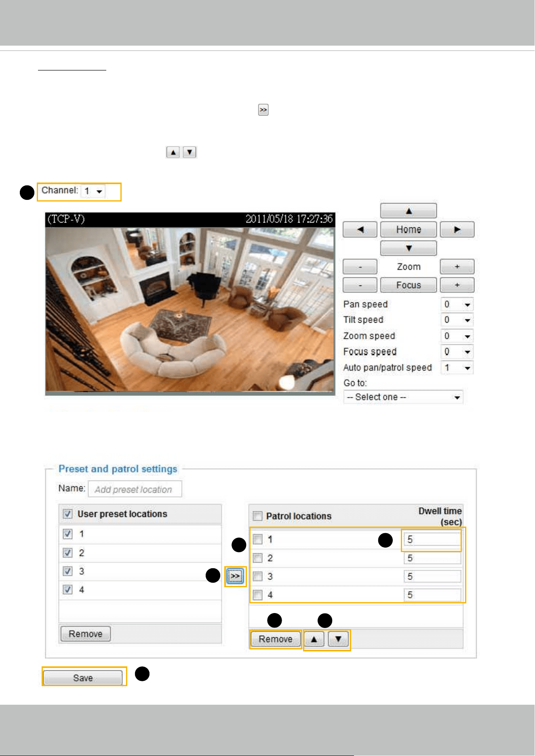Open the Pan speed dropdown

[x=457, y=304]
